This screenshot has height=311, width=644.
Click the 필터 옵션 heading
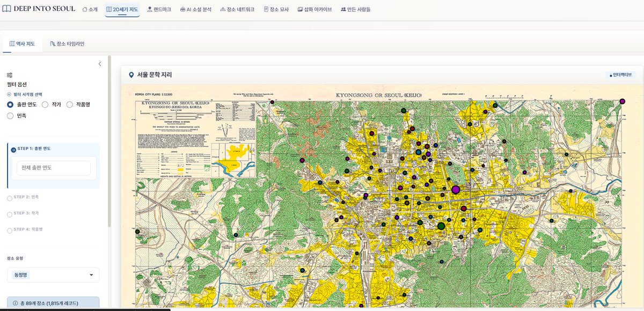(x=17, y=84)
